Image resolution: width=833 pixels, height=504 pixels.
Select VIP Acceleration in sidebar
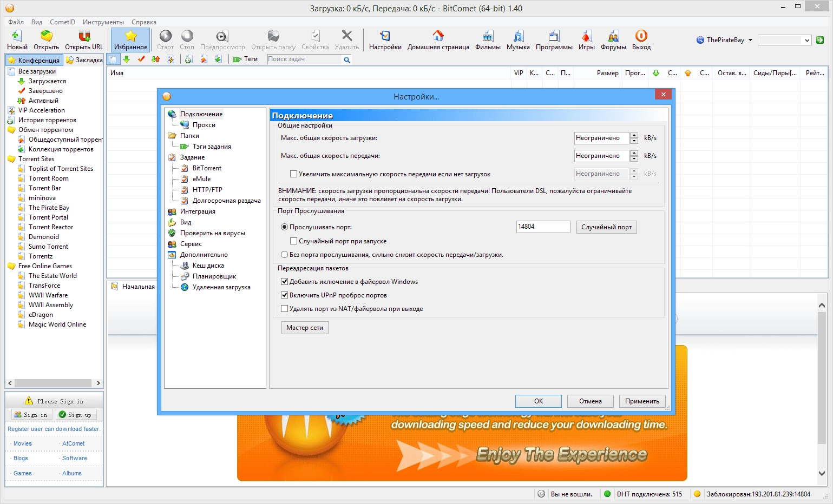[41, 110]
